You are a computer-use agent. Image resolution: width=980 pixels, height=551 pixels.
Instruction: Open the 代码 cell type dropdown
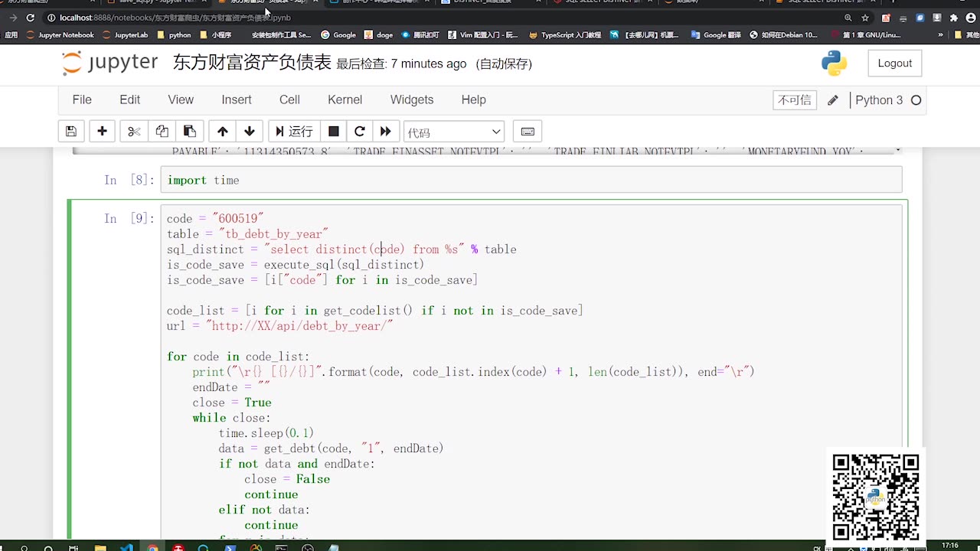point(454,132)
